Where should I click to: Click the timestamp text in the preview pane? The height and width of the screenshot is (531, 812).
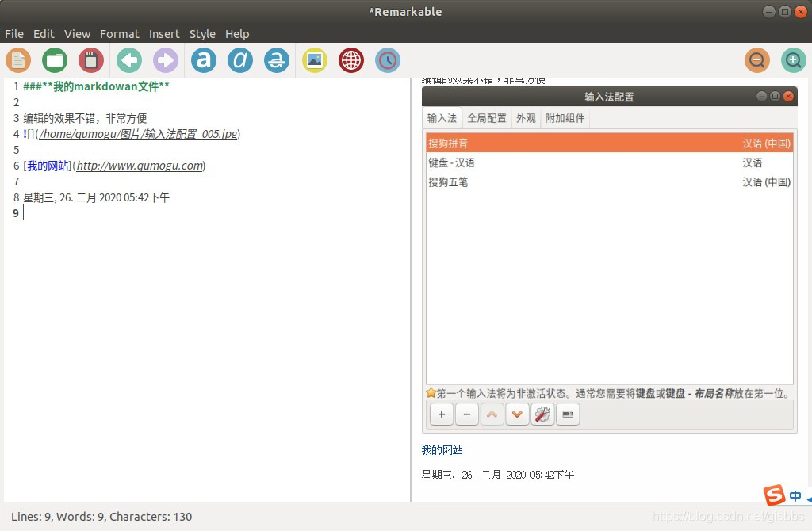tap(498, 475)
